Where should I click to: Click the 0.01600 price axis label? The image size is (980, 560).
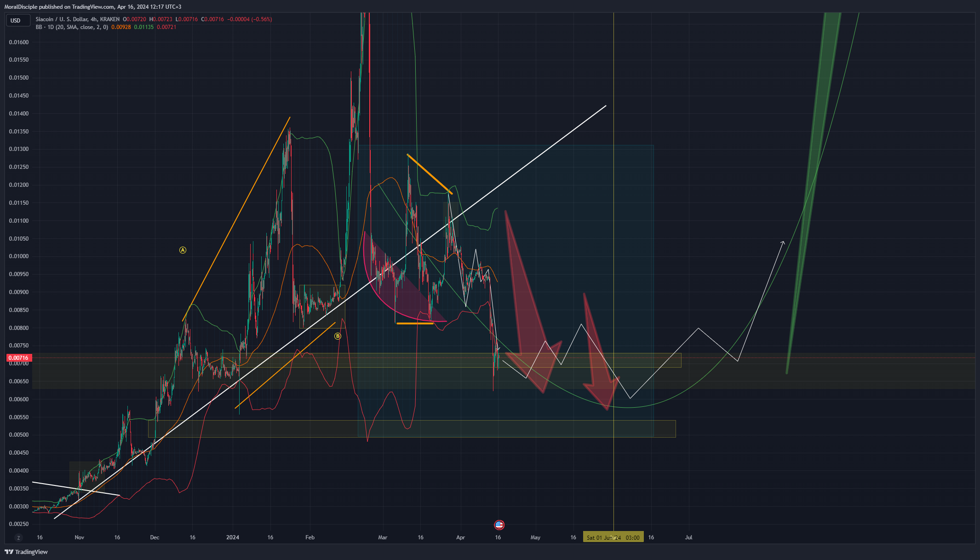tap(19, 42)
